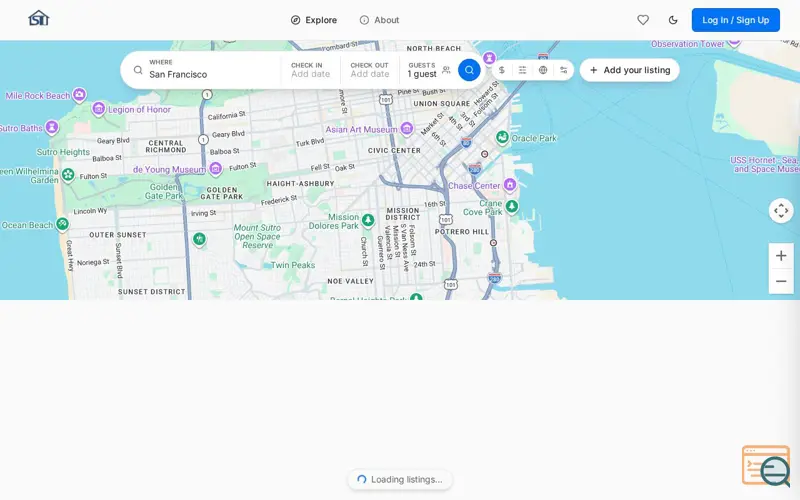
Task: Click the Union Square map label
Action: click(x=442, y=104)
